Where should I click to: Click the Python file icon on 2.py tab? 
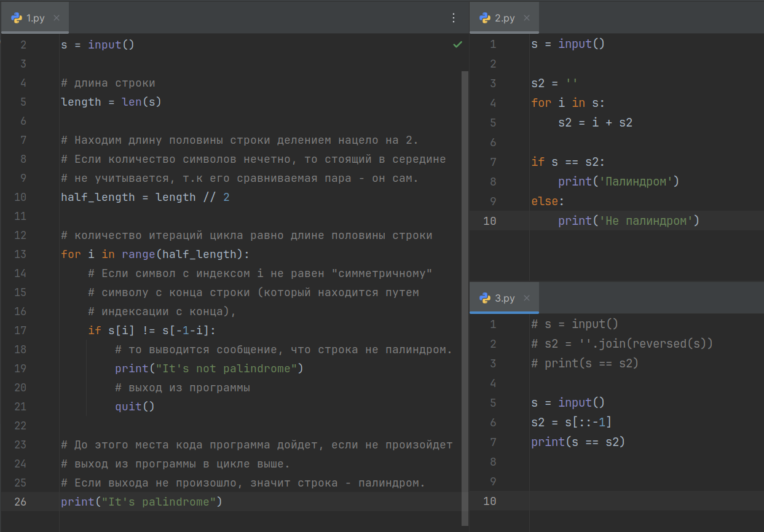click(485, 18)
